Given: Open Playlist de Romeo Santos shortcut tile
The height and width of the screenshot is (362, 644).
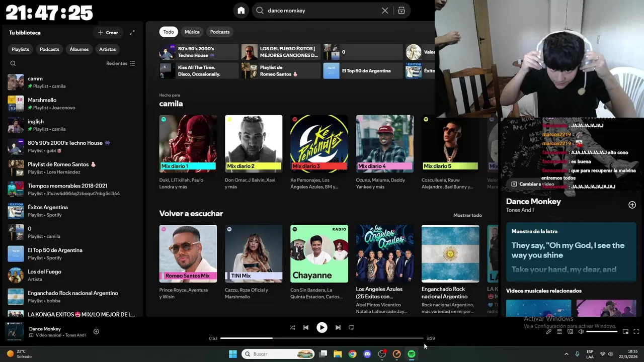Looking at the screenshot, I should [x=281, y=71].
